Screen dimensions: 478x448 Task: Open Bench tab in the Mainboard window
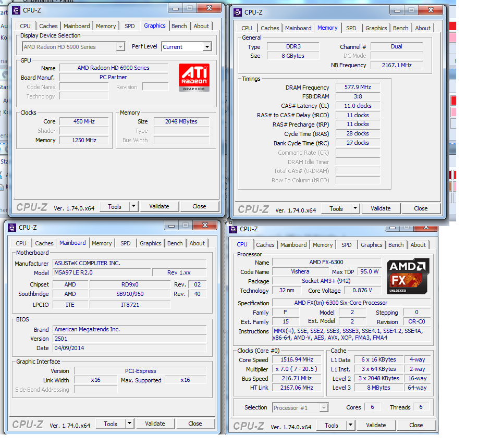coord(175,243)
